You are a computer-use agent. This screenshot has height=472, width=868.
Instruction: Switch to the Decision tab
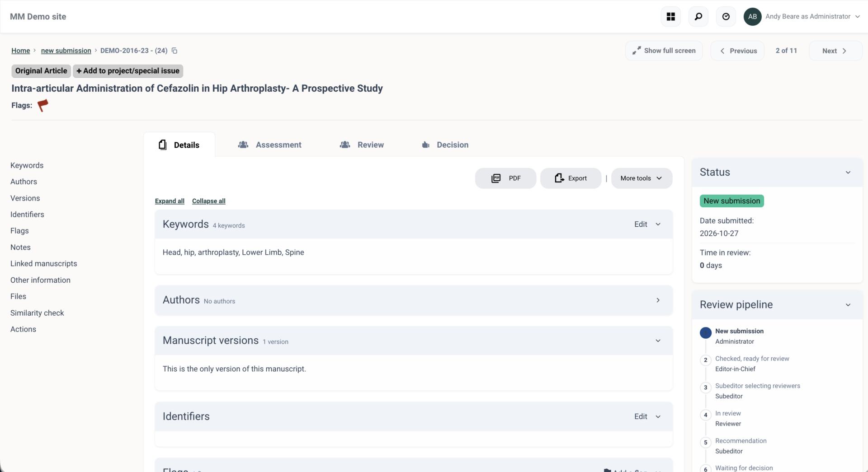pyautogui.click(x=445, y=145)
